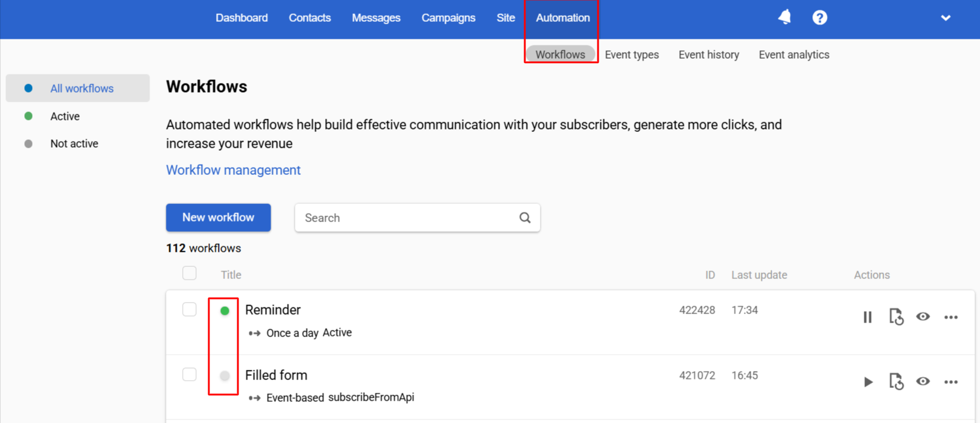Pause the Reminder workflow
The height and width of the screenshot is (423, 980).
point(867,317)
